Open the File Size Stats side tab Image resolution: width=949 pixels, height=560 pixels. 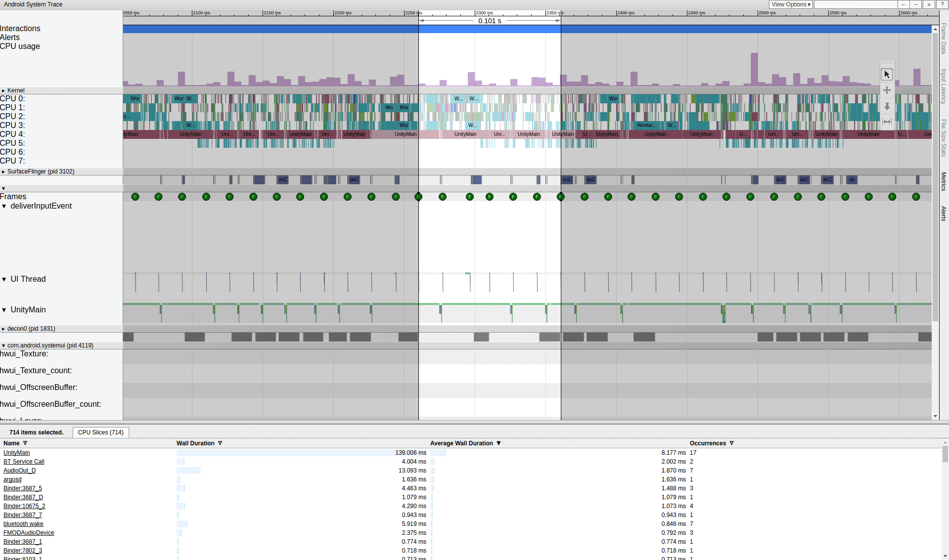(944, 138)
